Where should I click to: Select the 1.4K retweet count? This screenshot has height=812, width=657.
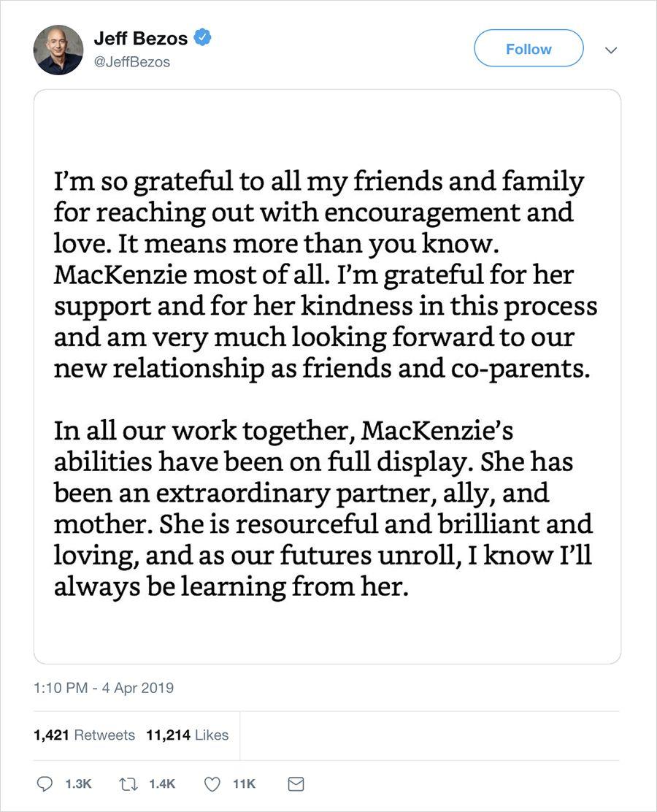(162, 784)
